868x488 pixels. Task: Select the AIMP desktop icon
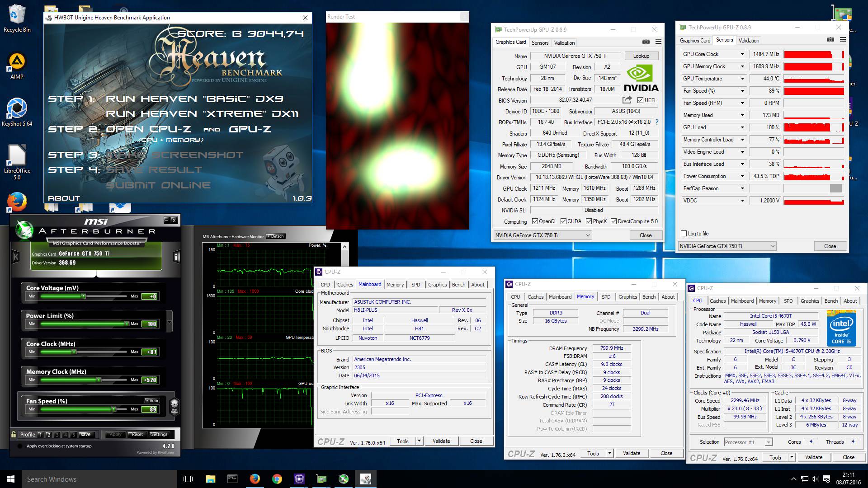pos(17,66)
